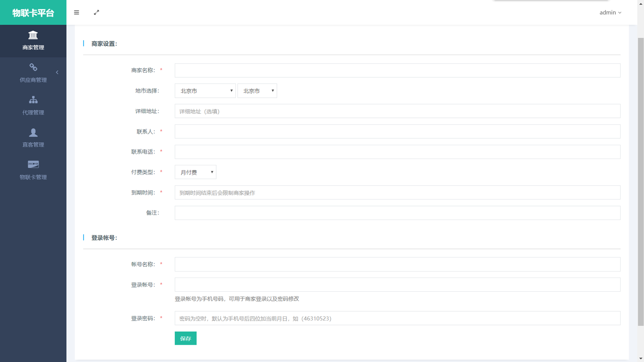
Task: Collapse supplier management submenu chevron
Action: [57, 72]
